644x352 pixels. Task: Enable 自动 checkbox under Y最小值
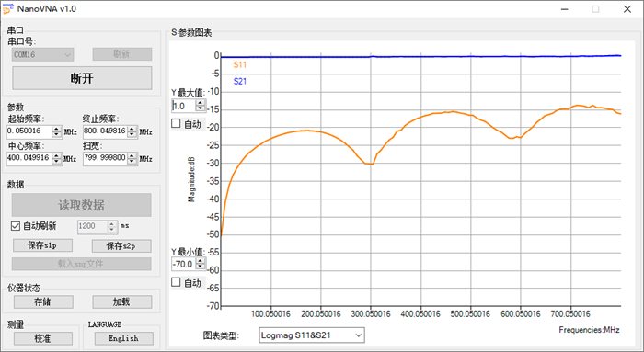click(176, 282)
